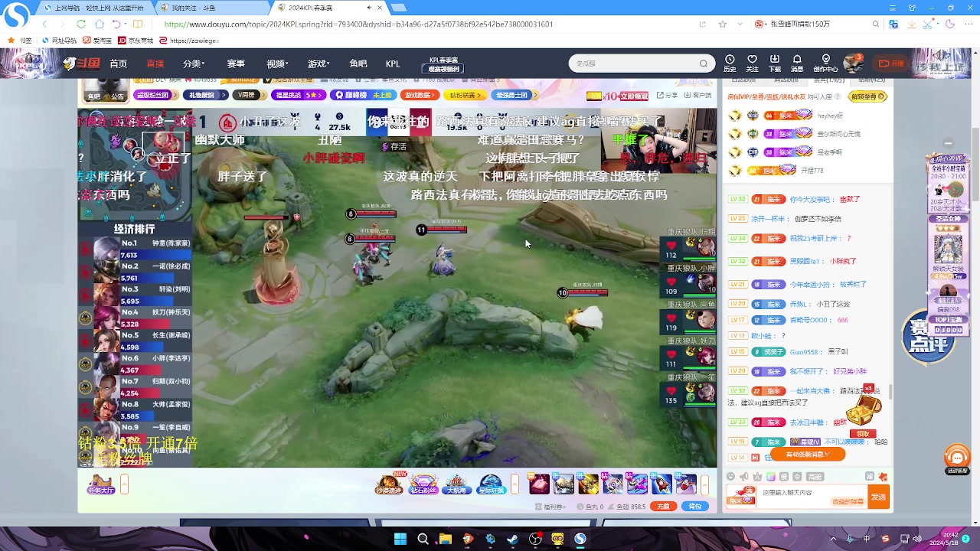Click the emoji smiley icon in chat toolbar
The image size is (980, 551).
point(730,477)
